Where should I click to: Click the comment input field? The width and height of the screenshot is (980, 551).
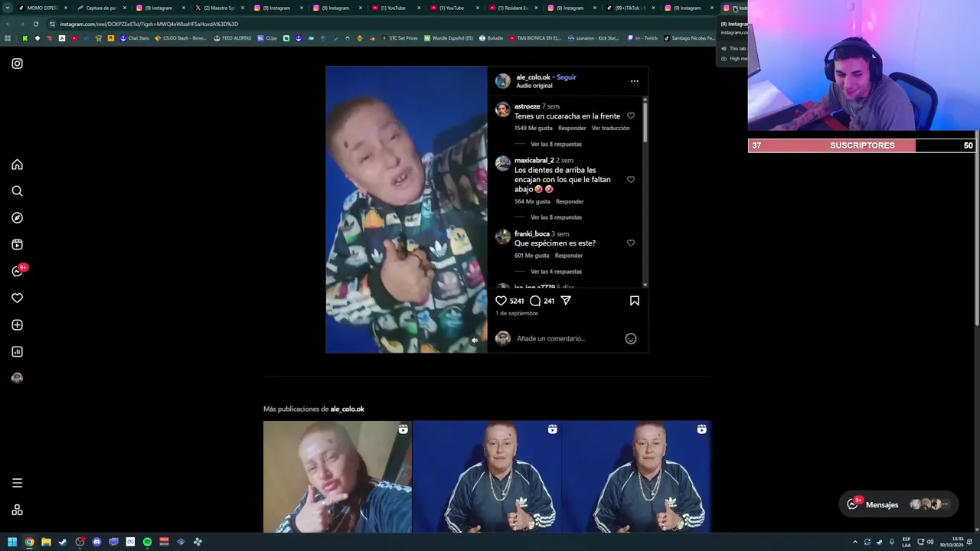point(567,338)
